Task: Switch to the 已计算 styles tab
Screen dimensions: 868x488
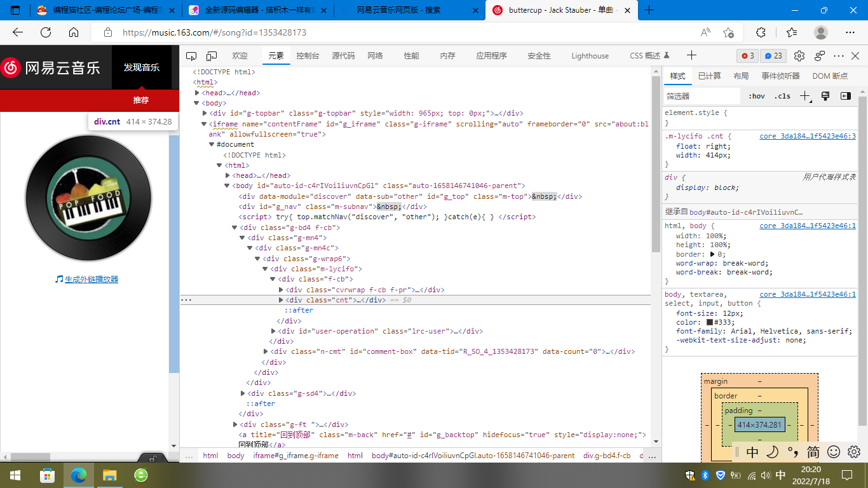Action: [x=709, y=76]
